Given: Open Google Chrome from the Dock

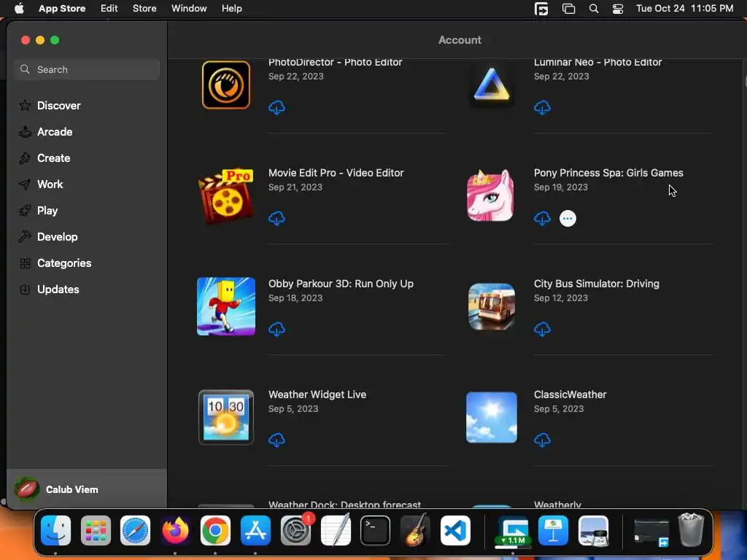Looking at the screenshot, I should [215, 530].
